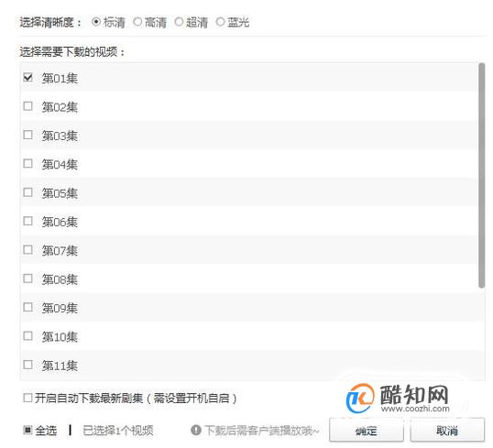
Task: Tick the 第03集 checkbox
Action: pos(28,135)
